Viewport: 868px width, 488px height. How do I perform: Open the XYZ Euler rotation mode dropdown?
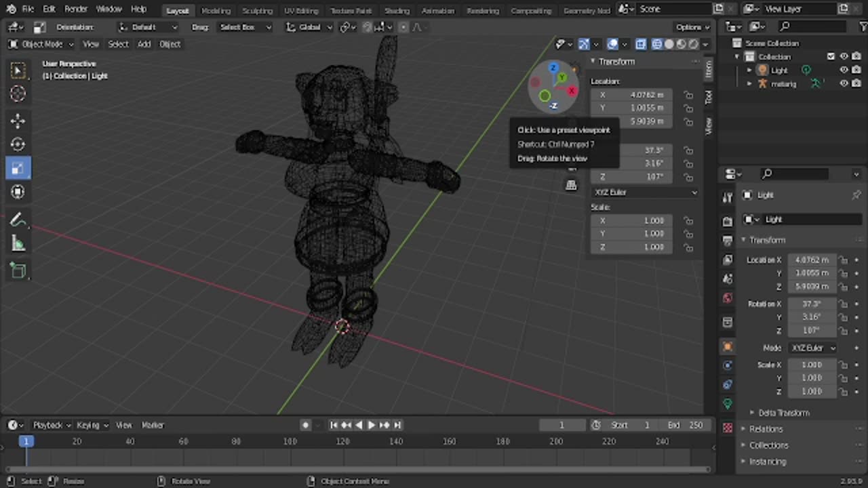[x=645, y=192]
